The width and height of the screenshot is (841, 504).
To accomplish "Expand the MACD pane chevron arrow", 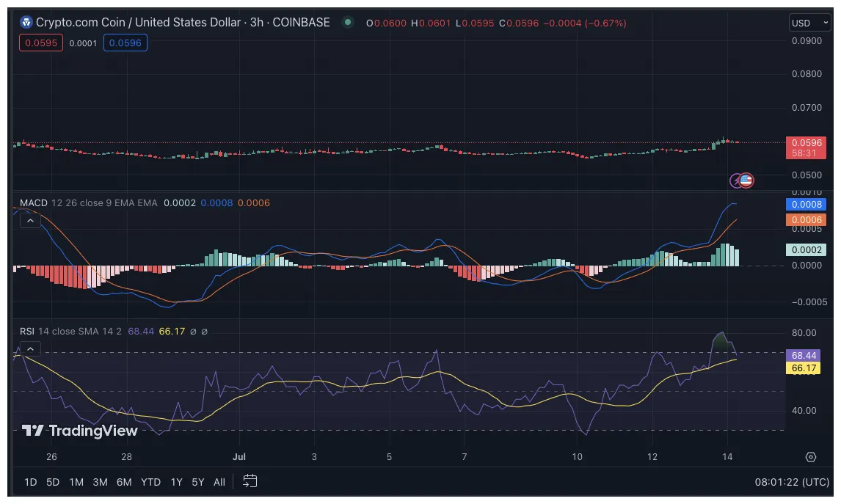I will pos(30,220).
